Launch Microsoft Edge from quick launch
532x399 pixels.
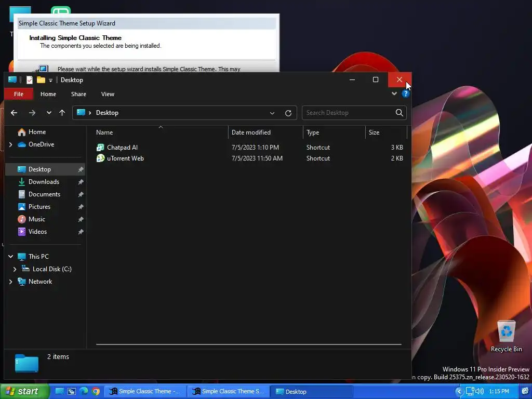coord(84,392)
